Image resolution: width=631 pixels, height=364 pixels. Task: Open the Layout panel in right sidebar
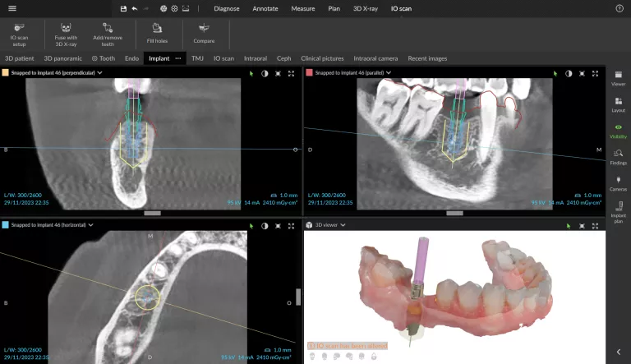pos(618,104)
